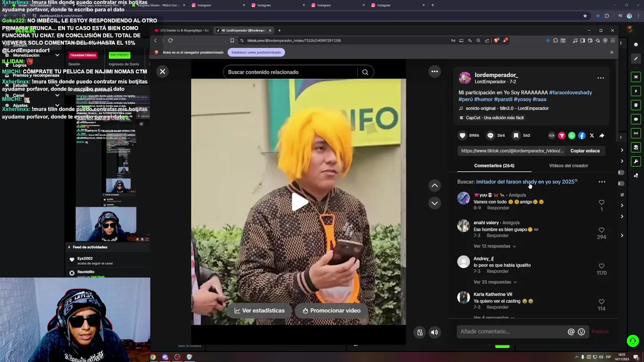644x362 pixels.
Task: Click the search magnifier next to Buscar contenido relacionado
Action: click(x=365, y=72)
